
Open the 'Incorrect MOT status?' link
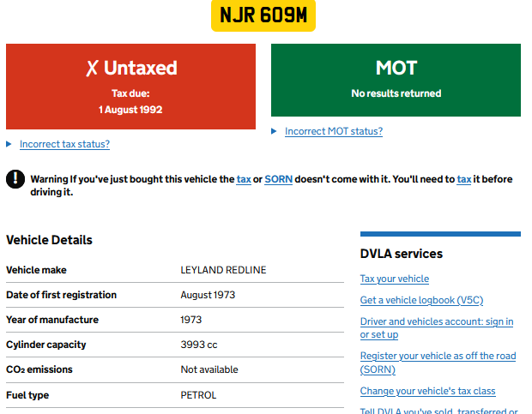pos(334,131)
